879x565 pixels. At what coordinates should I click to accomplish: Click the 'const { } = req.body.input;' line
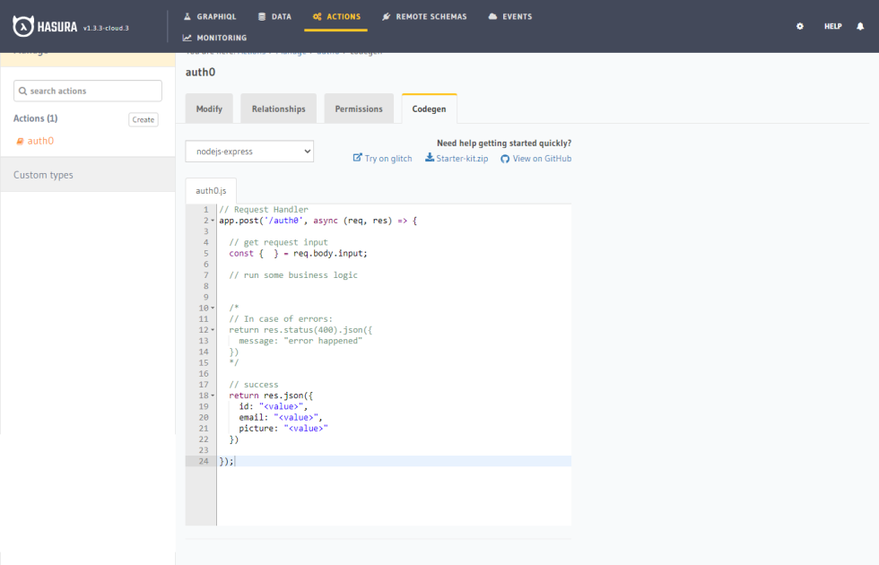[298, 253]
